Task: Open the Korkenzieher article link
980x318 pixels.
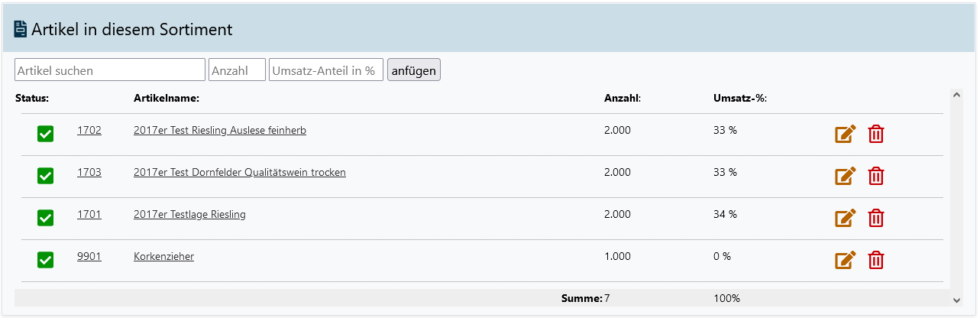Action: coord(163,257)
